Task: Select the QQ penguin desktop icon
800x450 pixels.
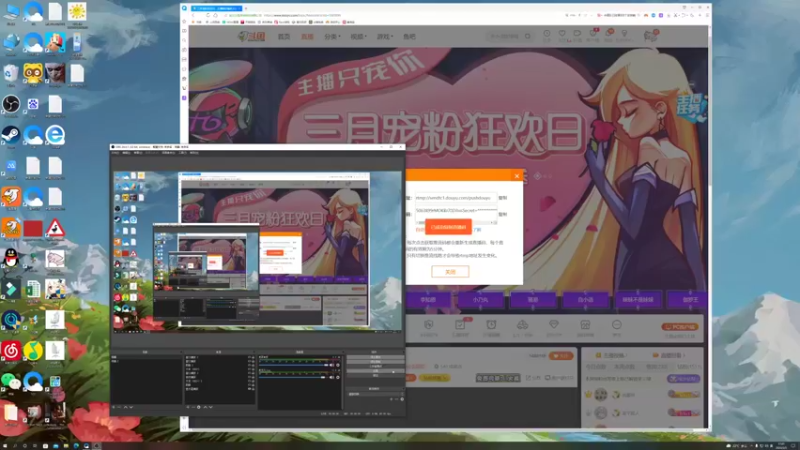Action: coord(11,258)
